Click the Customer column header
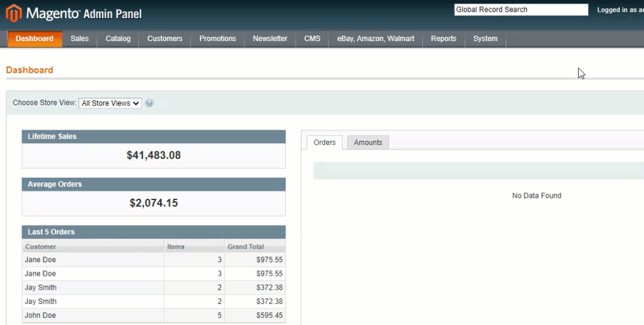 pos(93,246)
